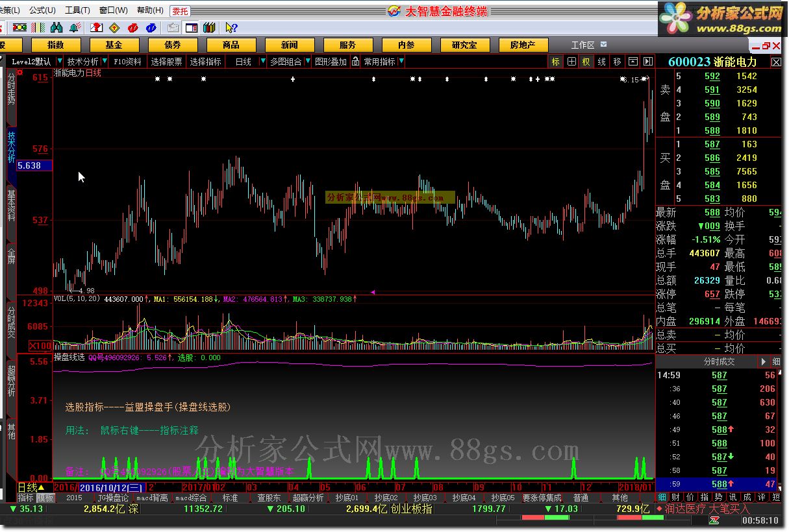
Task: Click the grid crosshair icon in chart toolbar
Action: pyautogui.click(x=571, y=62)
